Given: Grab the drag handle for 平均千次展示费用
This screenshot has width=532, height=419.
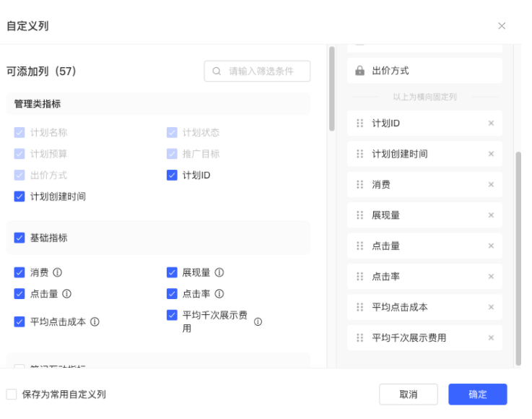Looking at the screenshot, I should pos(359,337).
